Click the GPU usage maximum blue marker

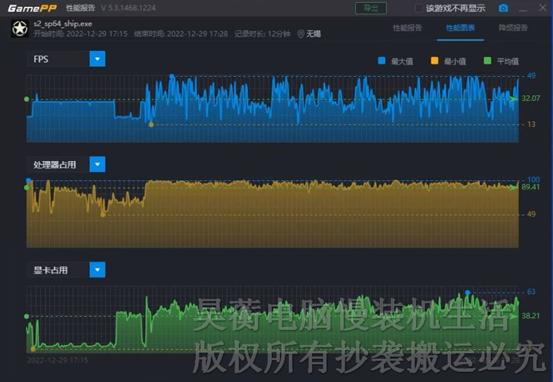[468, 292]
